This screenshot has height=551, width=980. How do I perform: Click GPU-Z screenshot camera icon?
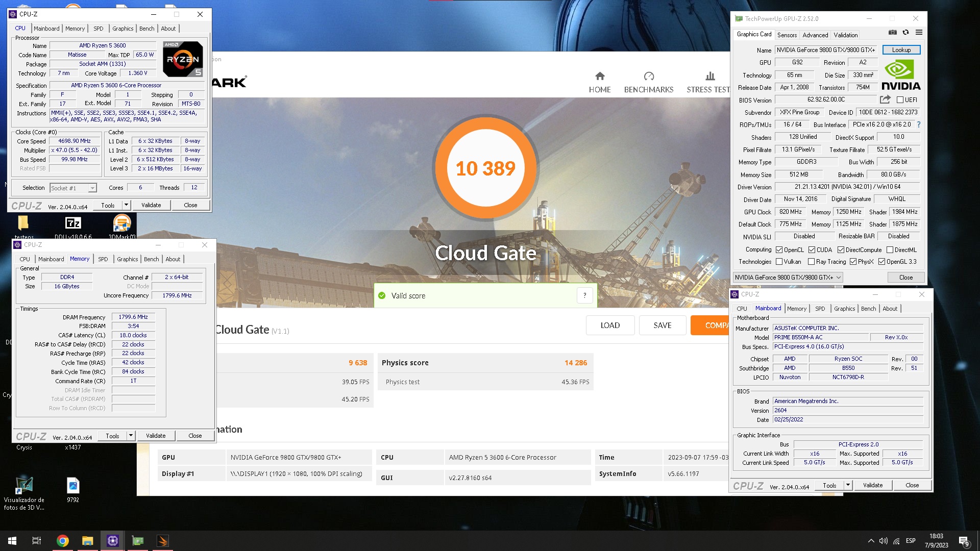[x=892, y=32]
